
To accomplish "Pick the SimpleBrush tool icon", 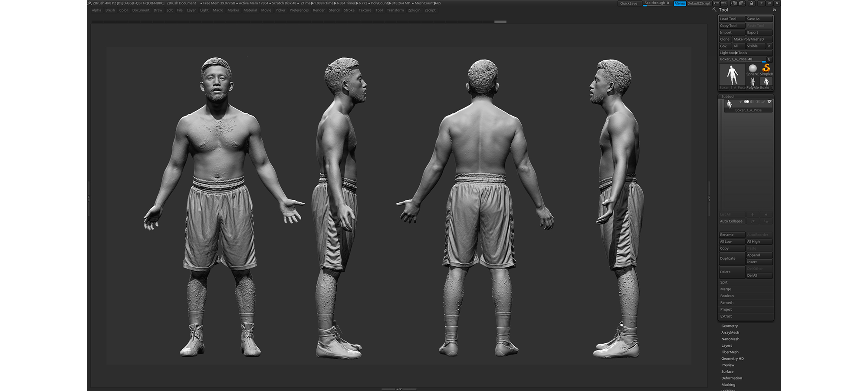I will [766, 69].
